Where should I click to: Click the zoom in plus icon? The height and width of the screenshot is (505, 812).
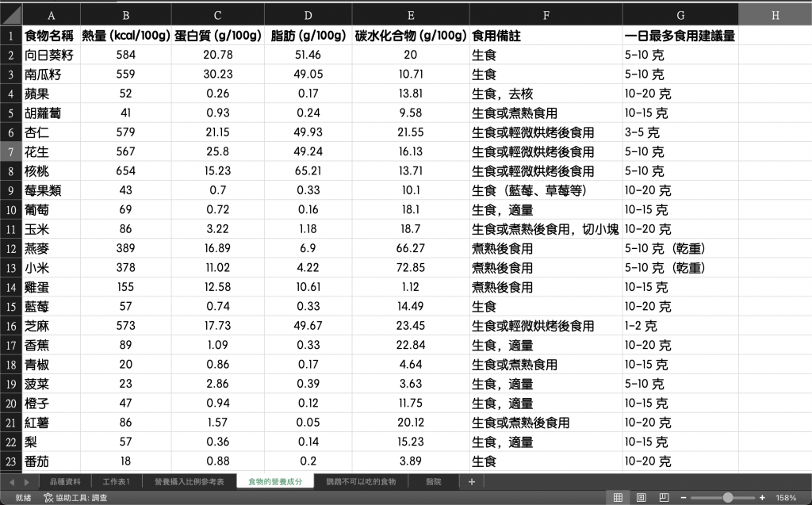(762, 498)
